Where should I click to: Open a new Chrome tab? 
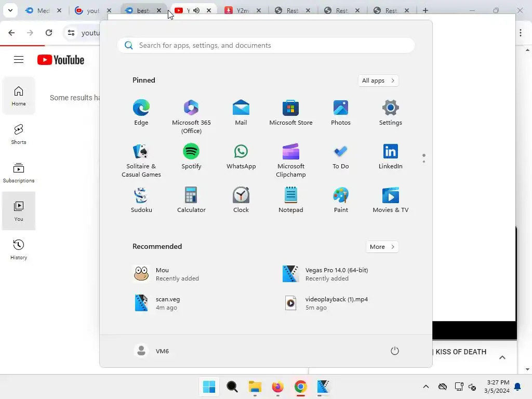pyautogui.click(x=425, y=10)
